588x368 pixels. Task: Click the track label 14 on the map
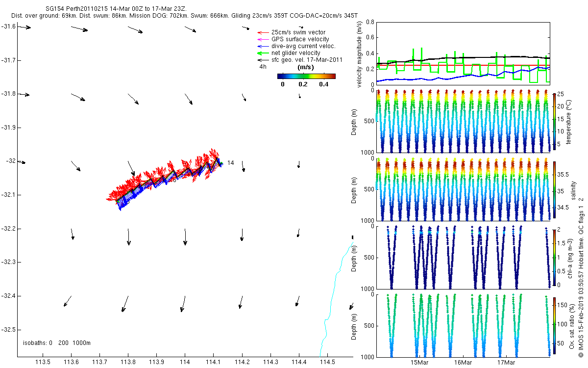click(230, 163)
